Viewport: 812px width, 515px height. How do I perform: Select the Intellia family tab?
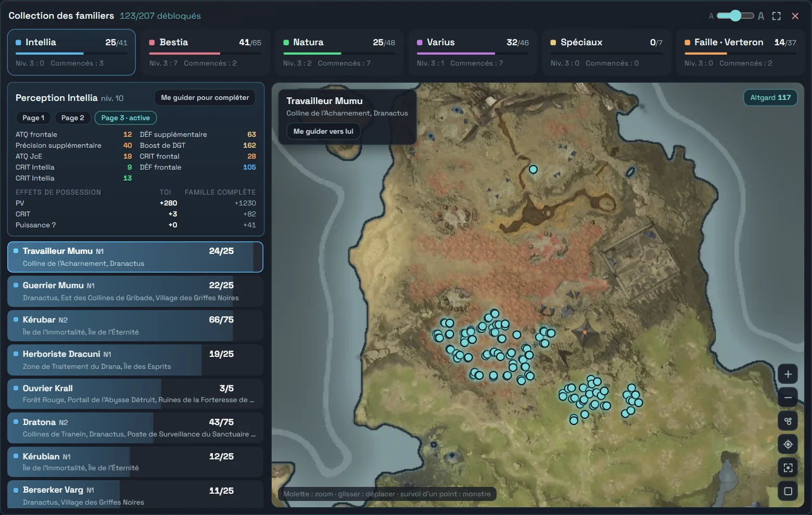pyautogui.click(x=71, y=52)
